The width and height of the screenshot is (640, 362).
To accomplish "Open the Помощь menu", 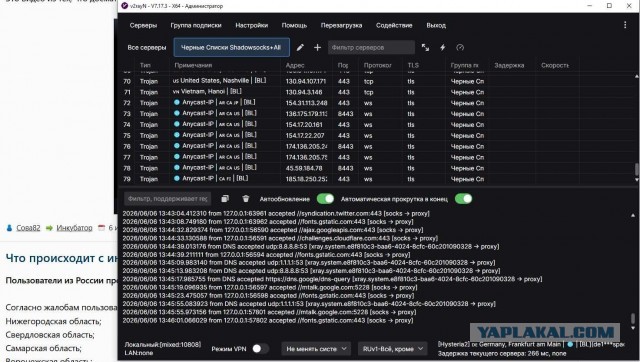I will (x=294, y=25).
